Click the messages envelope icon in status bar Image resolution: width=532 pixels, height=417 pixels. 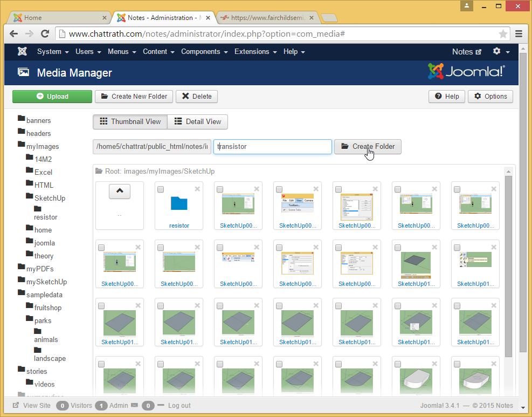134,406
